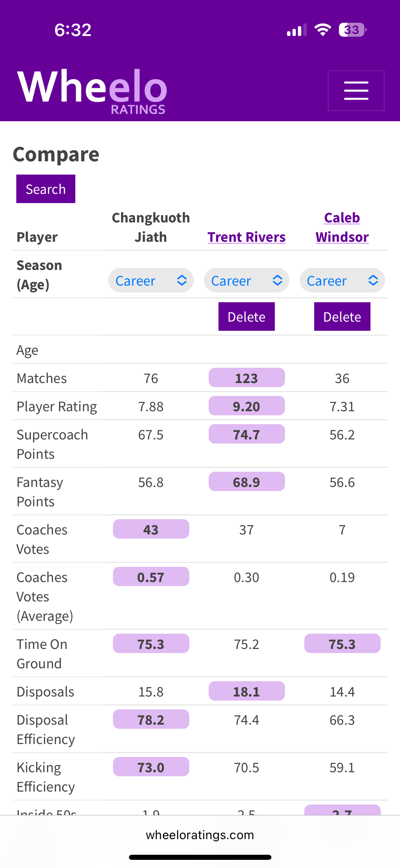
Task: Open the Caleb Windsor player link
Action: point(342,227)
